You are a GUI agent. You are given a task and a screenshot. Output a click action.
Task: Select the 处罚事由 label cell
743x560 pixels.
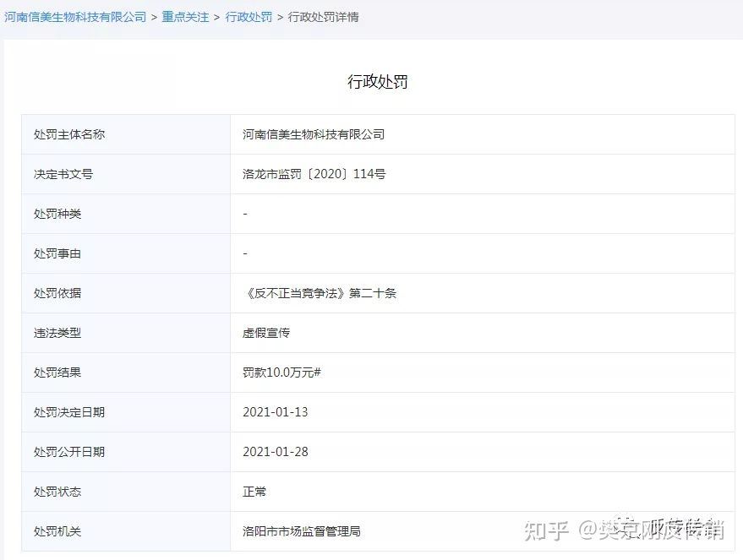click(126, 253)
